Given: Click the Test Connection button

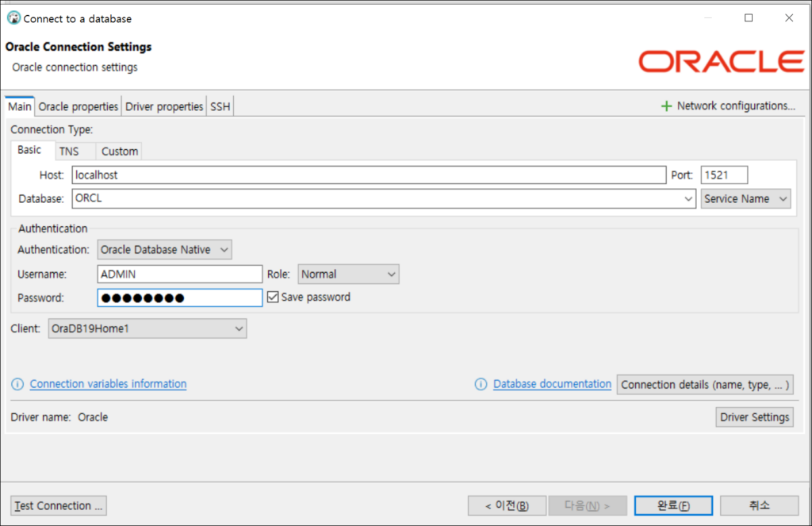Looking at the screenshot, I should pos(59,505).
